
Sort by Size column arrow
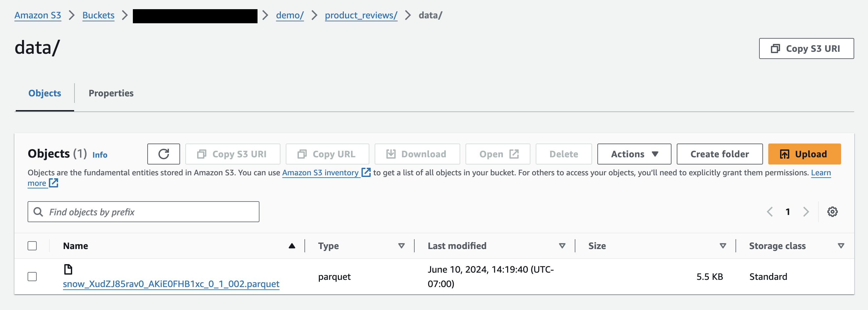coord(722,246)
